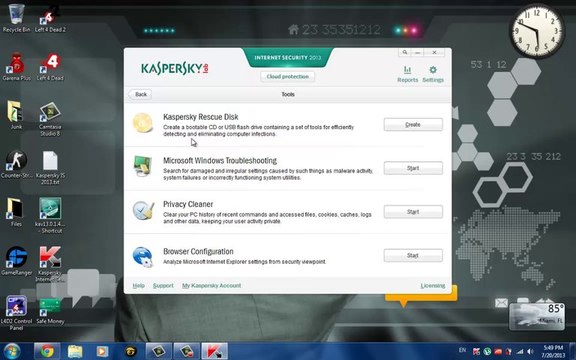
Task: Click the analog clock desktop gadget
Action: coord(537,31)
